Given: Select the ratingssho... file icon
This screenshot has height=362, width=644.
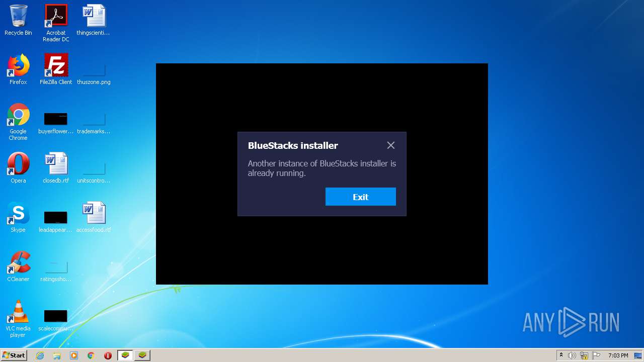Looking at the screenshot, I should (56, 271).
